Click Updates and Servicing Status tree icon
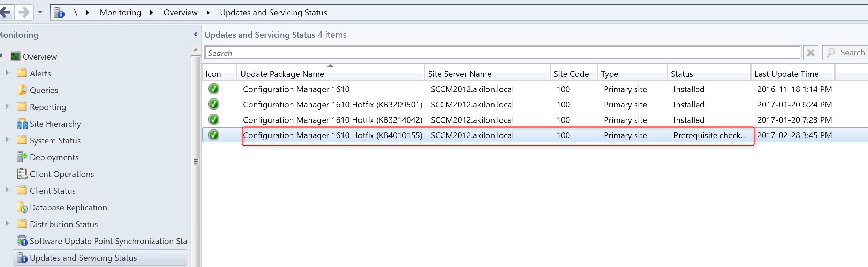Image resolution: width=868 pixels, height=267 pixels. (x=22, y=258)
